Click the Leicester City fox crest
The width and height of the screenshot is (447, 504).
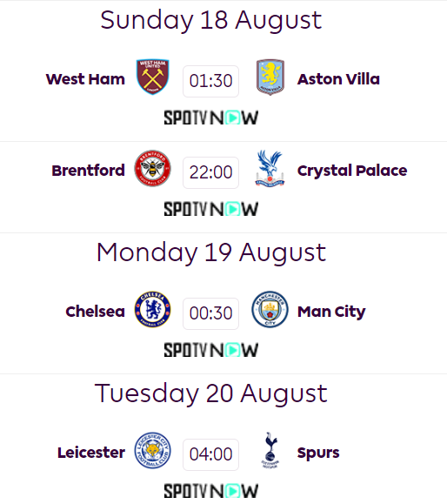coord(152,450)
